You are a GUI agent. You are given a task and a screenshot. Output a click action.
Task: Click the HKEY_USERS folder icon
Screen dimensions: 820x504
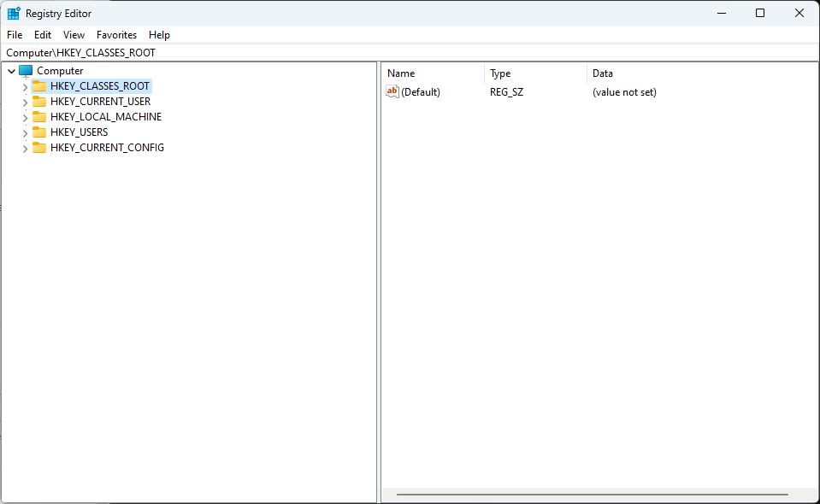click(39, 132)
